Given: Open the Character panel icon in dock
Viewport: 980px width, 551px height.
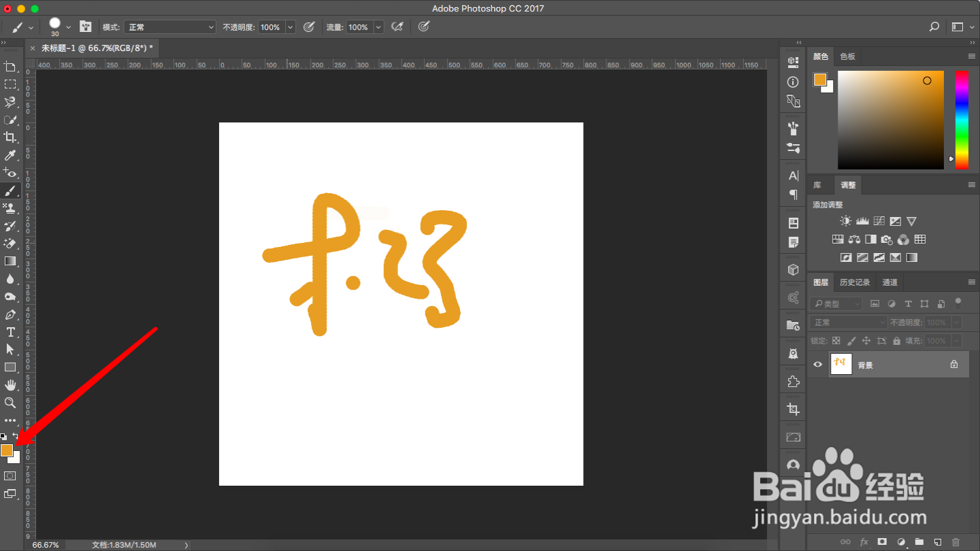Looking at the screenshot, I should [793, 176].
